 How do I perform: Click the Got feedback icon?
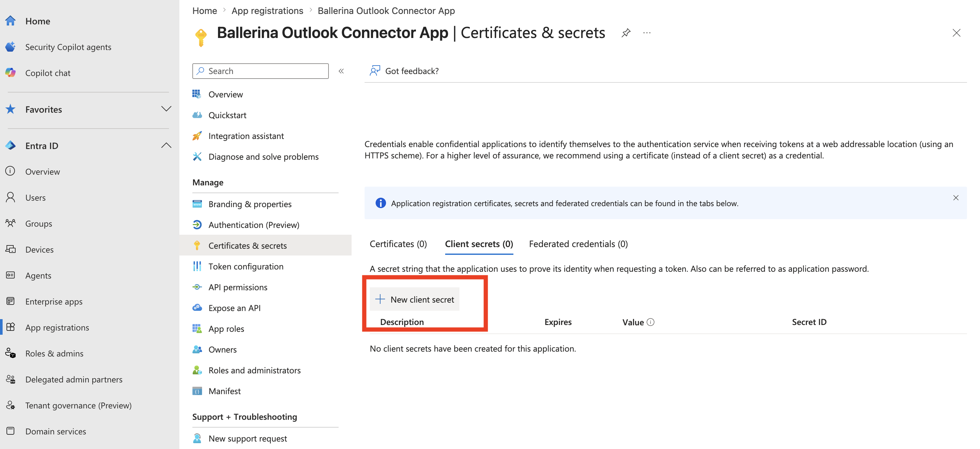pos(375,71)
